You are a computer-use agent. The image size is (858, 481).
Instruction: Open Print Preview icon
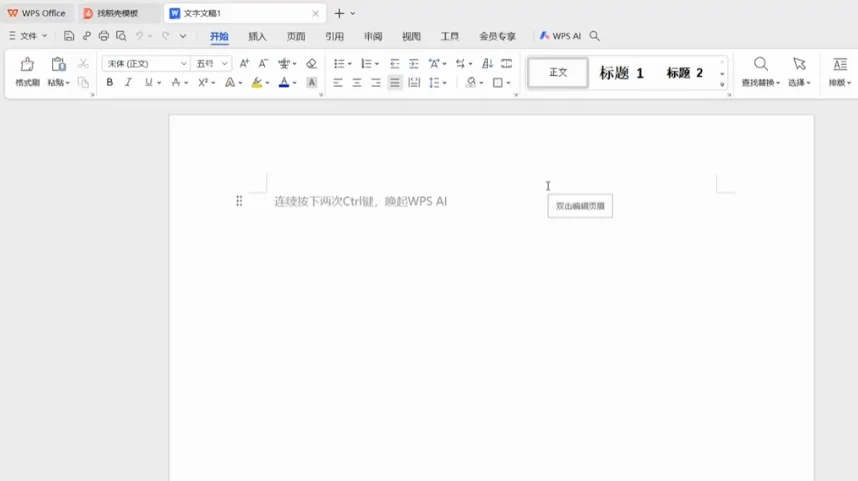tap(121, 36)
